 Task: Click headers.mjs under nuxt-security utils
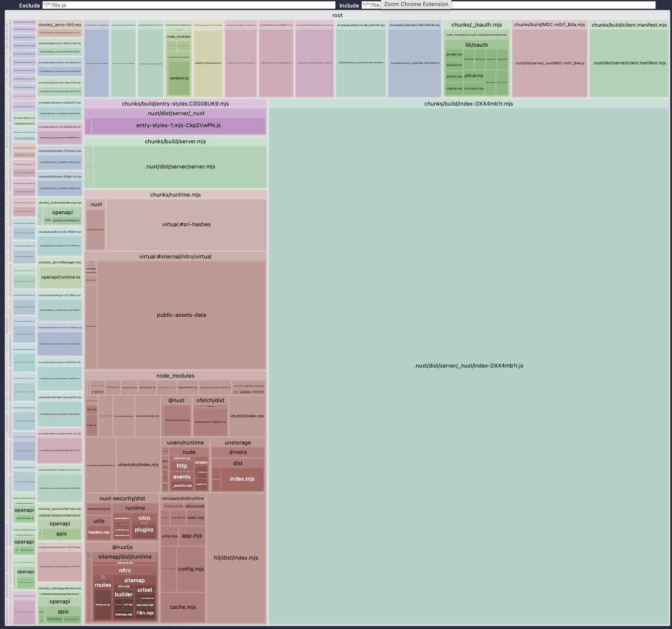tap(99, 532)
